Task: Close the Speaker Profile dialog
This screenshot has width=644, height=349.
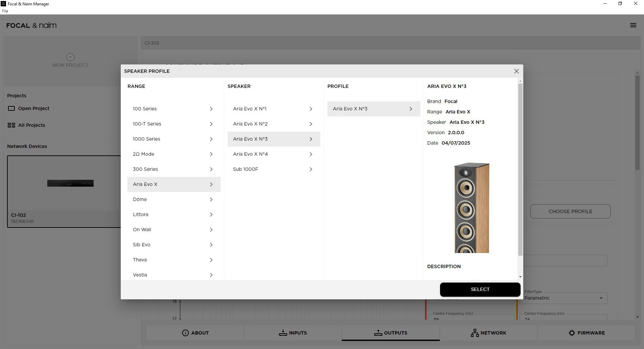Action: pos(516,71)
